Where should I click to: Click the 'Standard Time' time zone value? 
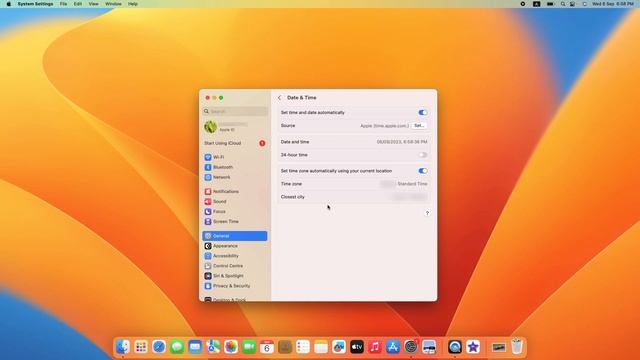pos(412,184)
